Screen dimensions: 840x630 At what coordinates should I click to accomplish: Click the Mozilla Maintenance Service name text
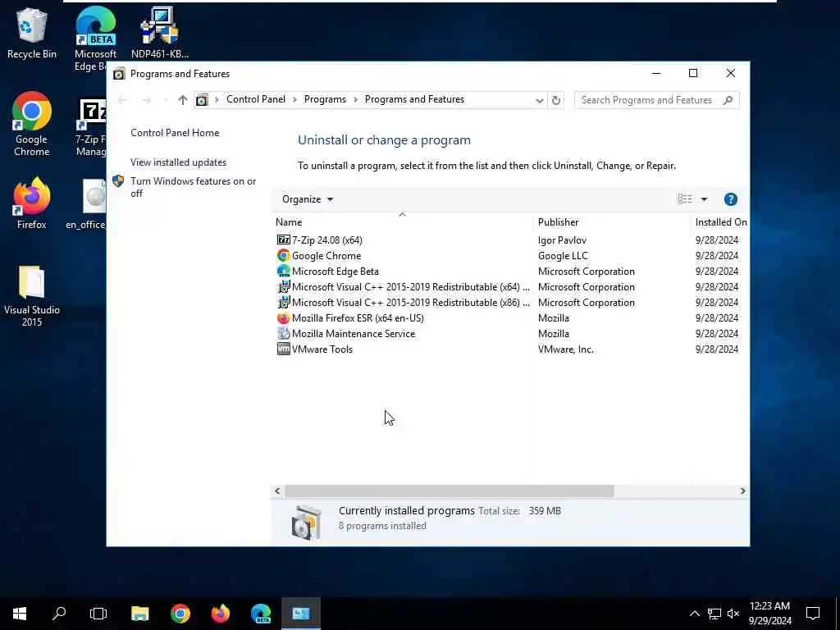click(354, 333)
